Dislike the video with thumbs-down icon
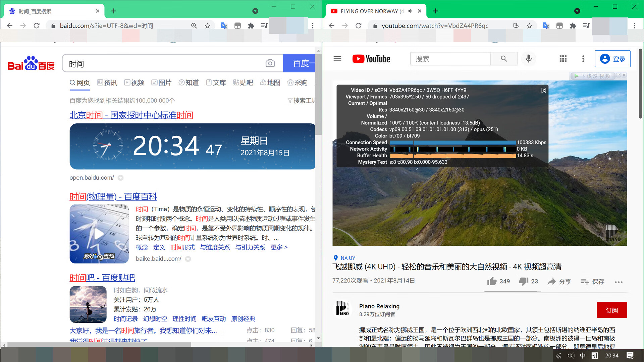 point(523,281)
